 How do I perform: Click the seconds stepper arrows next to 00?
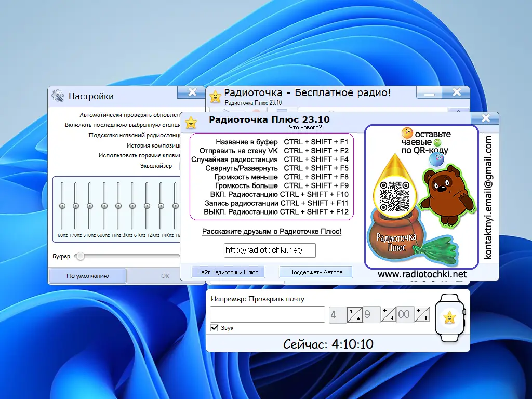pyautogui.click(x=422, y=314)
